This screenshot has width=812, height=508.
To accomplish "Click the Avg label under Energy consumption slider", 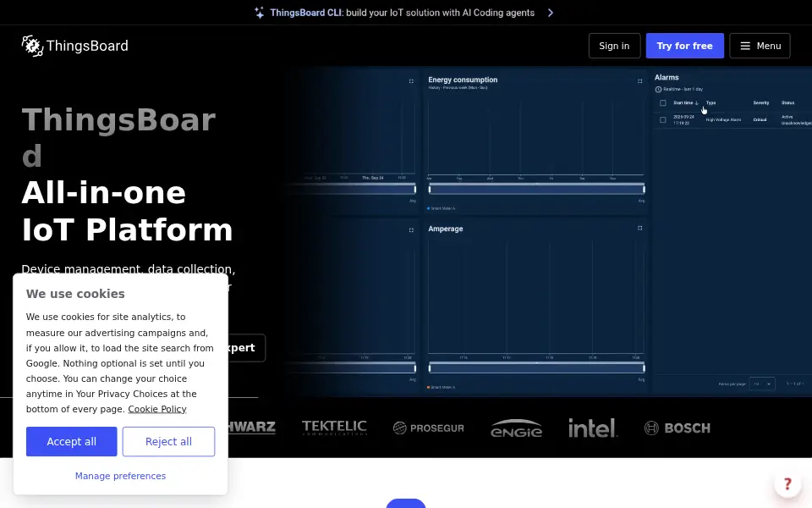I will coord(641,201).
